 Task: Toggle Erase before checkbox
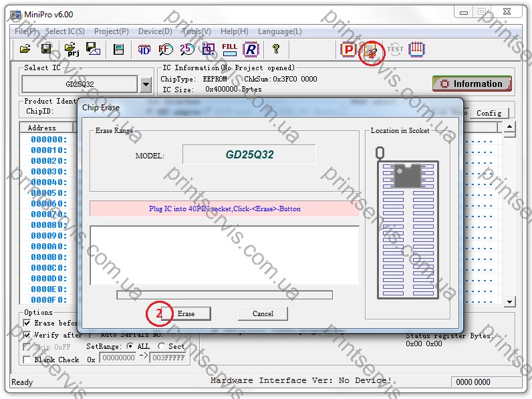point(27,323)
